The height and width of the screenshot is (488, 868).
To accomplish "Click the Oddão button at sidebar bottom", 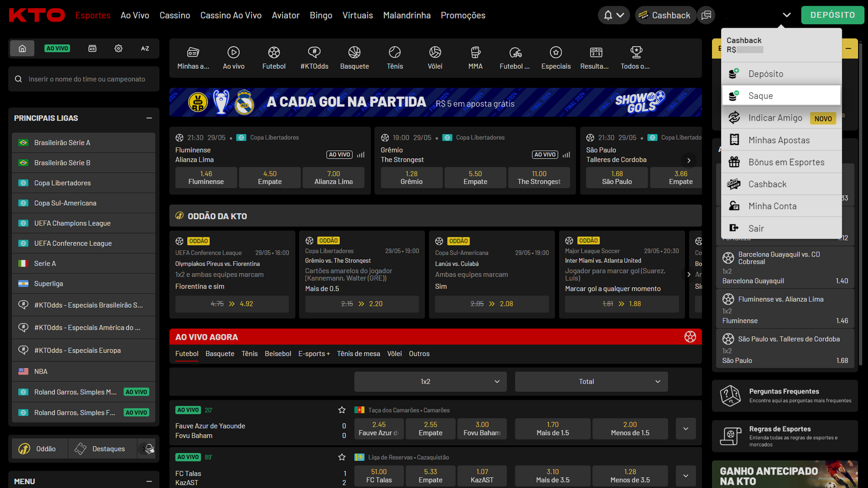I will (40, 449).
